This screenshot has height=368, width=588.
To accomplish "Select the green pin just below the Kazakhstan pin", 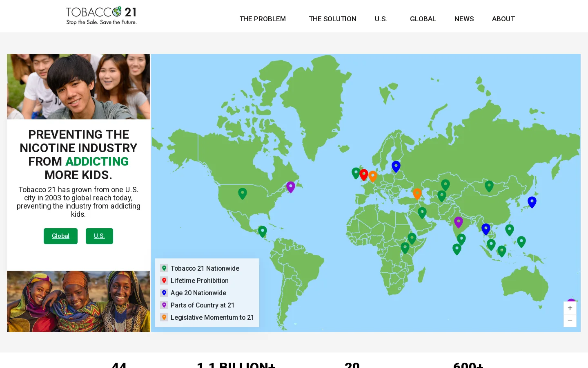I will 442,196.
